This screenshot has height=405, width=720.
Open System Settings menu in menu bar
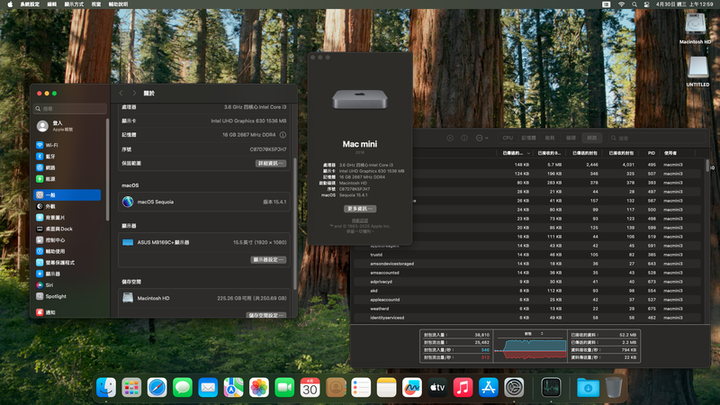point(29,4)
